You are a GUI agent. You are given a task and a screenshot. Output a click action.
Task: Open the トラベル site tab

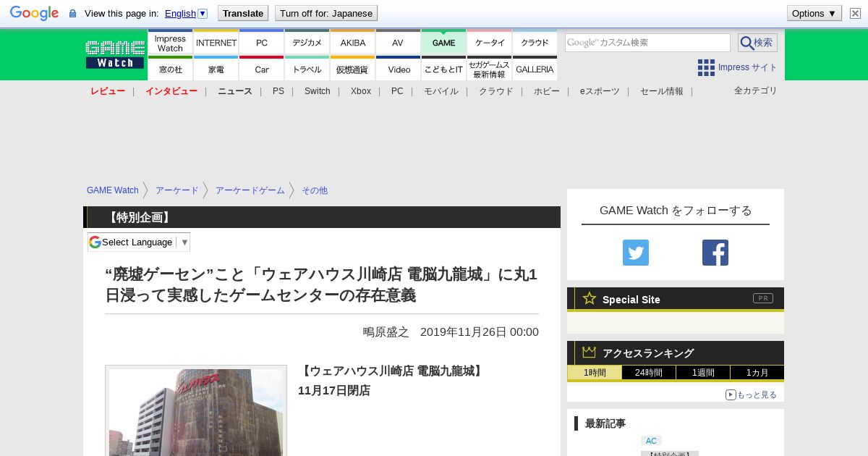click(307, 69)
